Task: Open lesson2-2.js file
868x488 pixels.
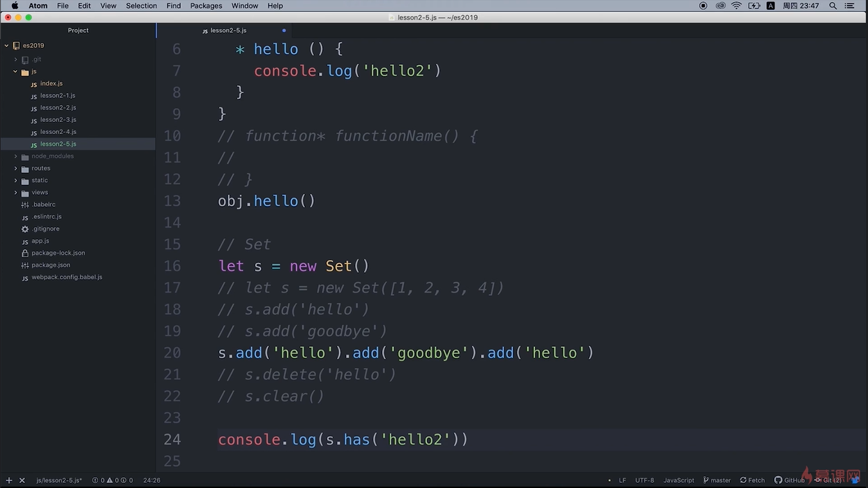Action: [x=58, y=108]
